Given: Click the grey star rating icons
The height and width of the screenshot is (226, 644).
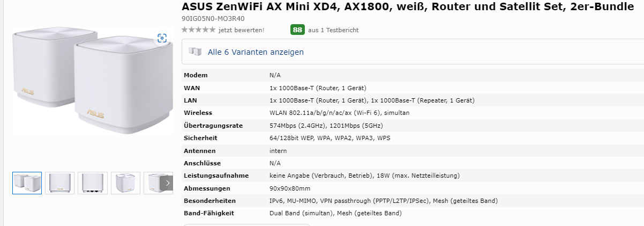Looking at the screenshot, I should [198, 30].
